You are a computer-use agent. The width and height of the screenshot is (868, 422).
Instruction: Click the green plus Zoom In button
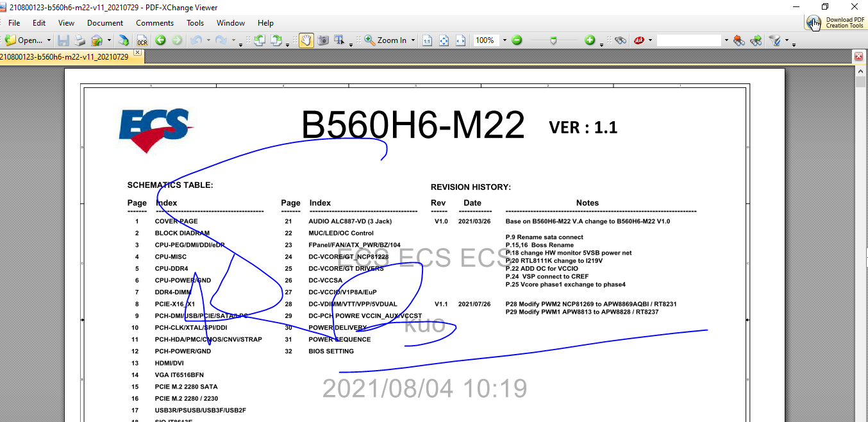tap(590, 40)
